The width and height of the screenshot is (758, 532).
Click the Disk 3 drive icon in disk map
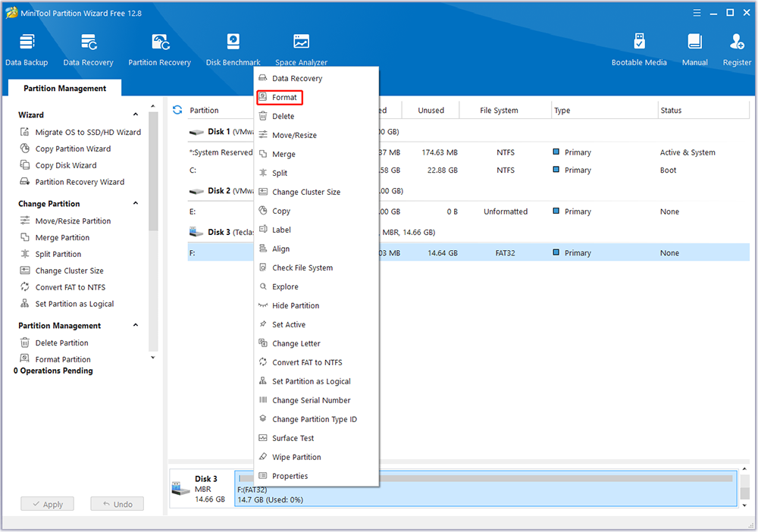(x=181, y=489)
